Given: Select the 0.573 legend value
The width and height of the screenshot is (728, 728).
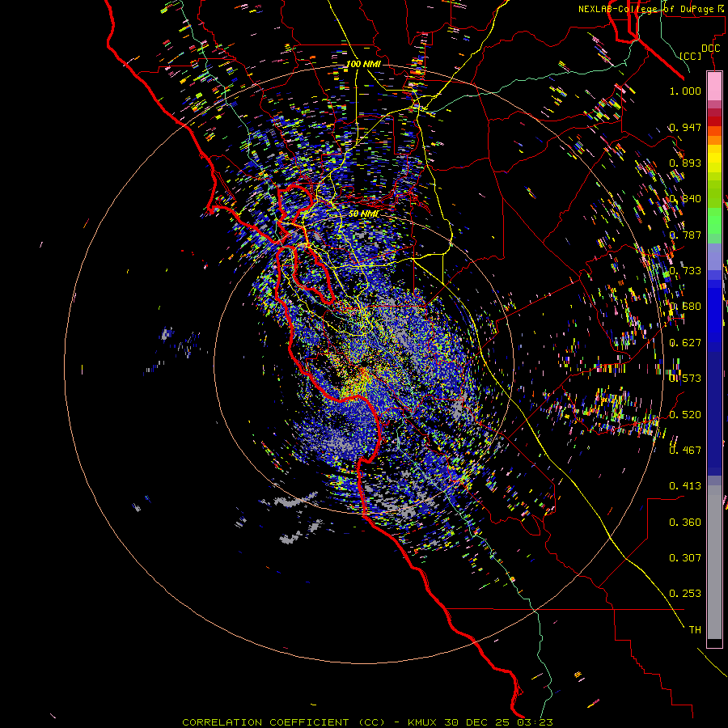Looking at the screenshot, I should [x=685, y=379].
